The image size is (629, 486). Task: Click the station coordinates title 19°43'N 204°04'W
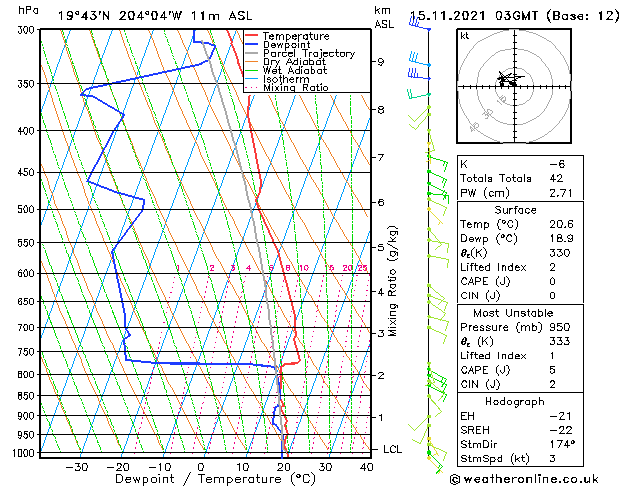pos(120,16)
